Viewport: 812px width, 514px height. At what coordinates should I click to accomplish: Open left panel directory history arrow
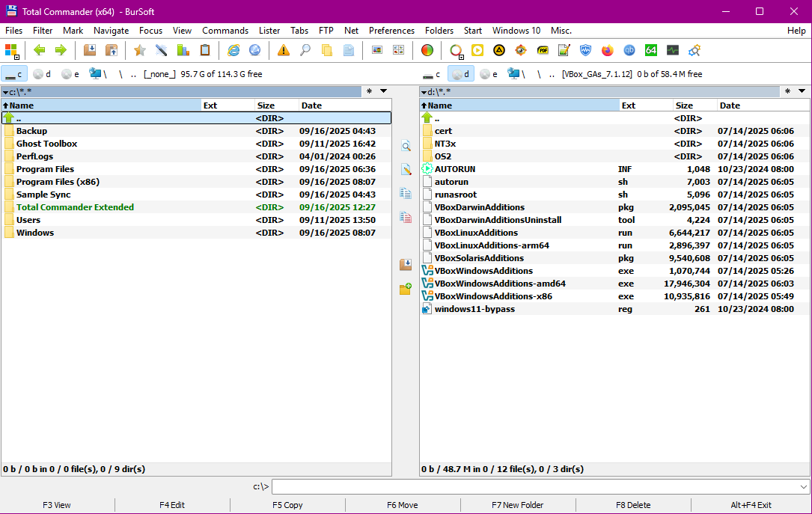pyautogui.click(x=384, y=91)
